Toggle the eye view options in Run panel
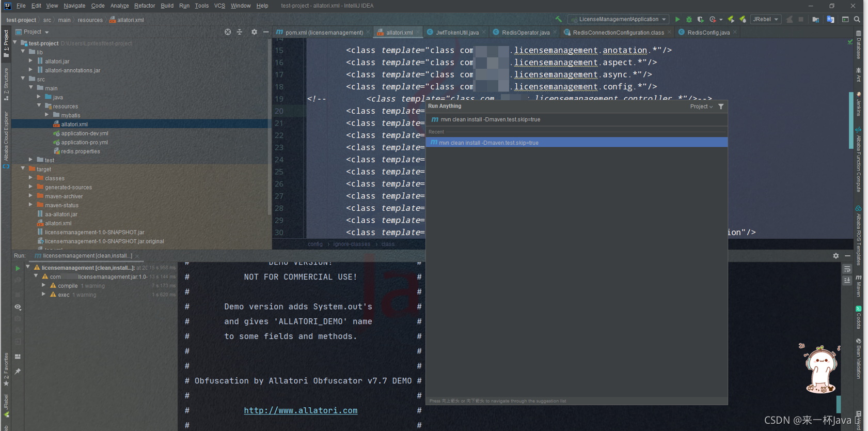Viewport: 868px width, 431px height. click(18, 307)
